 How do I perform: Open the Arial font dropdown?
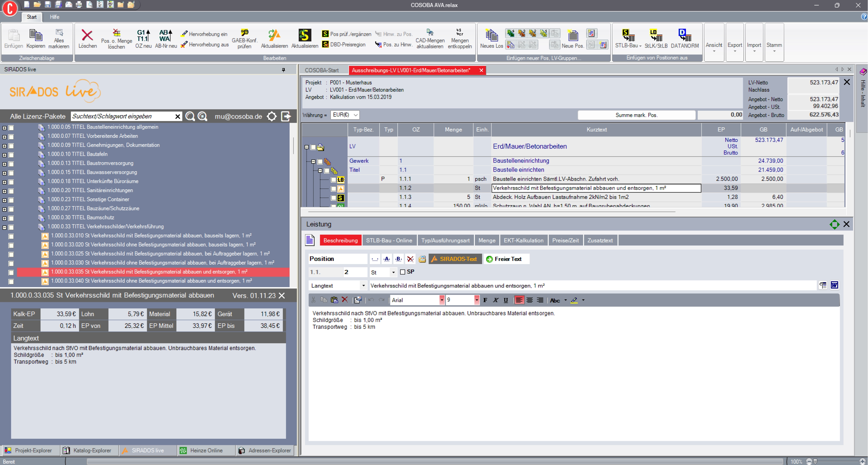(441, 300)
